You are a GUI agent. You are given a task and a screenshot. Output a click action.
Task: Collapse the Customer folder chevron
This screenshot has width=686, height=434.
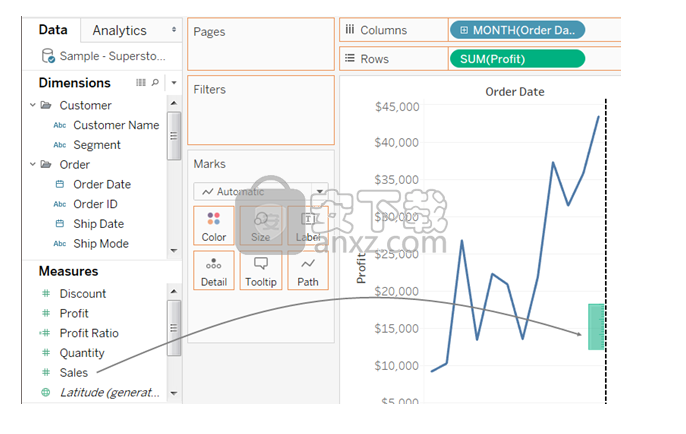coord(32,105)
